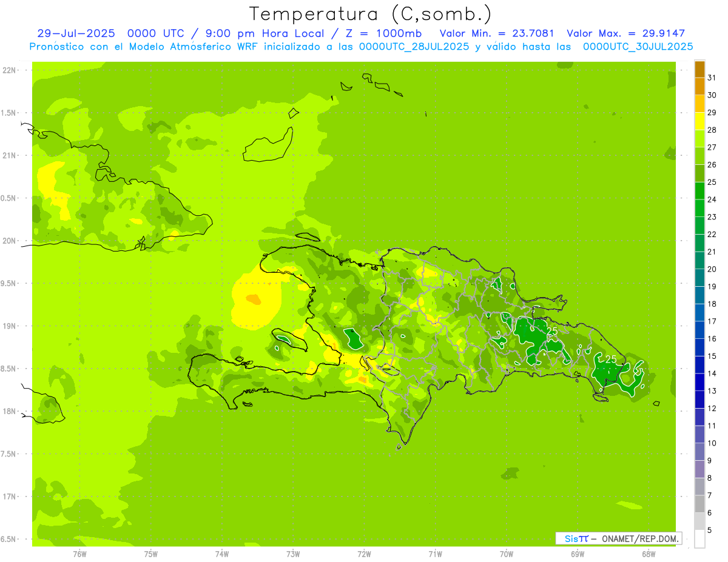Click the "69W" longitude axis label
728x562 pixels.
point(578,554)
